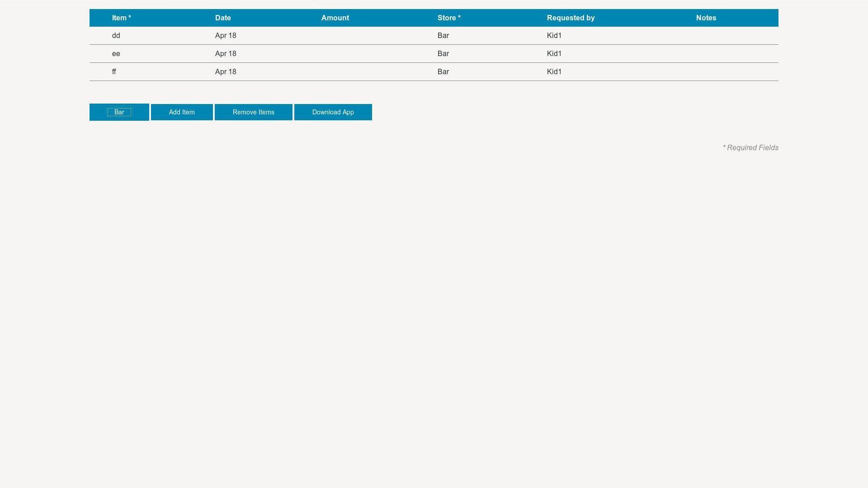The width and height of the screenshot is (868, 488).
Task: Click the Apr 18 date in ff row
Action: [x=226, y=72]
